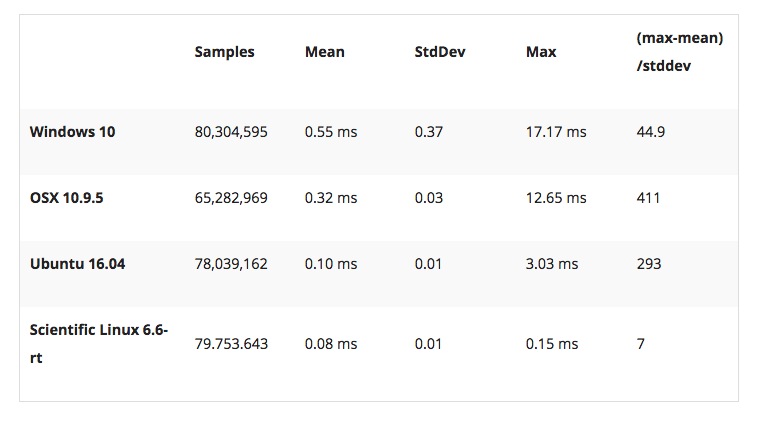Click the 78,039,162 samples value
766x421 pixels.
(x=231, y=264)
